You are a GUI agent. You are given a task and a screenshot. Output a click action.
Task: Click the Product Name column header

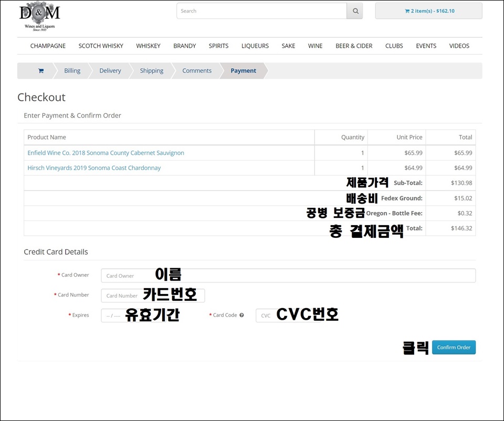[47, 137]
